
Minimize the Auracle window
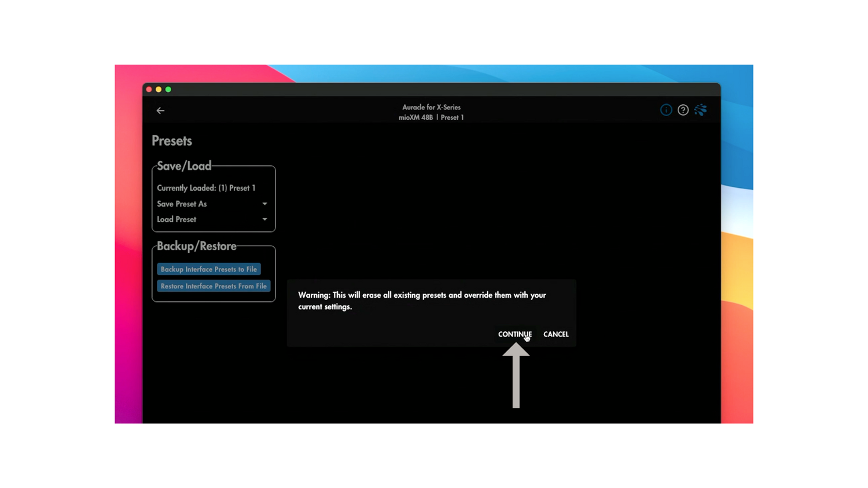point(158,89)
